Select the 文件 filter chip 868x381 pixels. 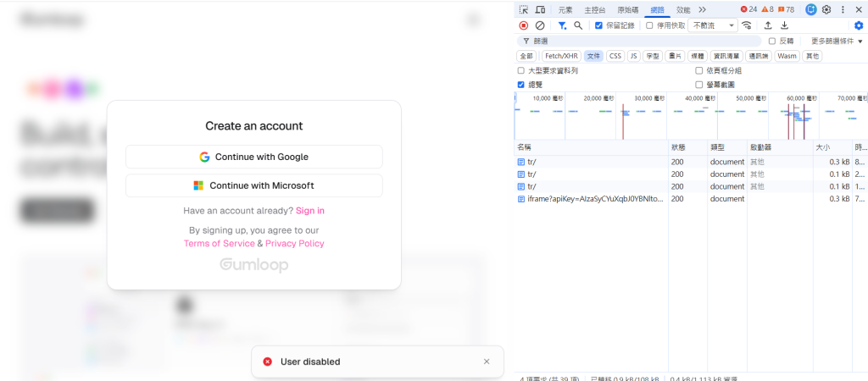(x=593, y=56)
